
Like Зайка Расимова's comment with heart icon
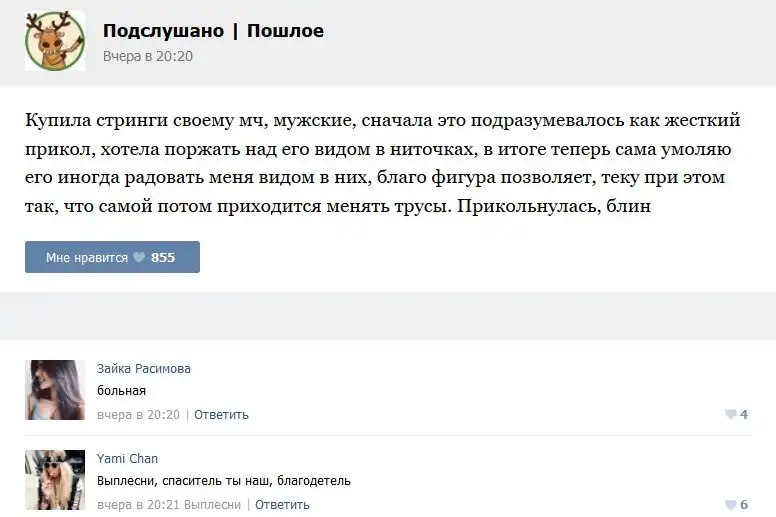click(x=730, y=415)
